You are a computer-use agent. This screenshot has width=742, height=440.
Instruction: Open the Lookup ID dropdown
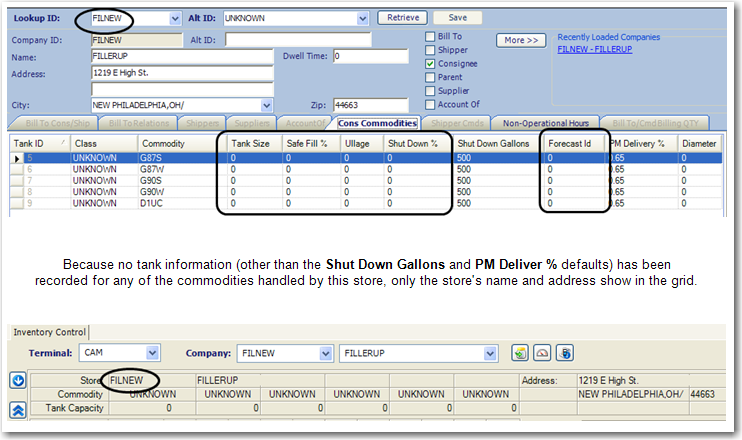click(x=174, y=18)
